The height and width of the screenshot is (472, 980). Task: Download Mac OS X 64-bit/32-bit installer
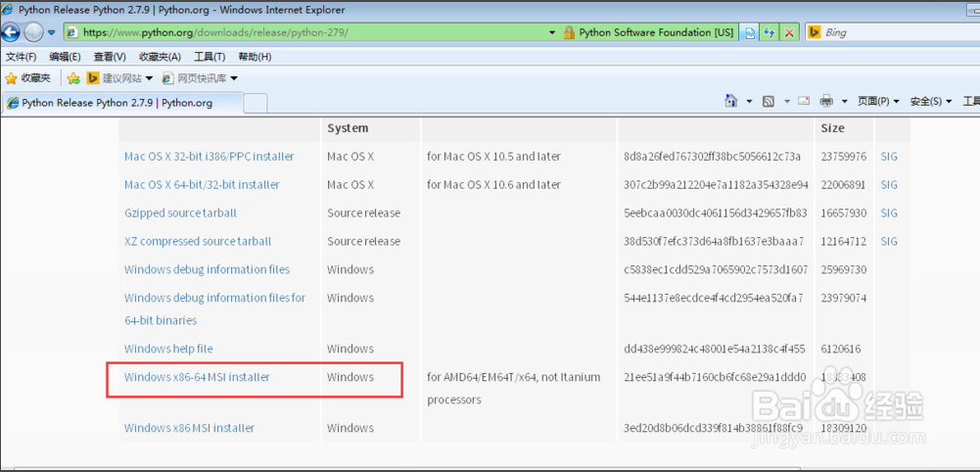[x=202, y=184]
